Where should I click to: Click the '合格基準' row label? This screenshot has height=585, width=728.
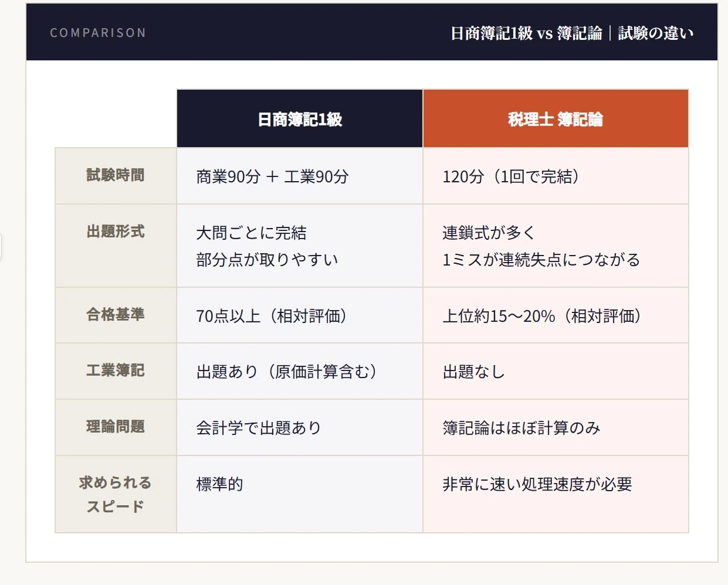[116, 315]
